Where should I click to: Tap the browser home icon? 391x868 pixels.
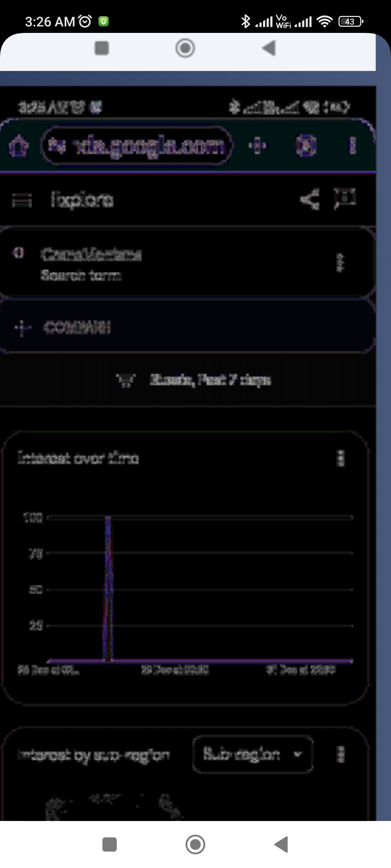[x=19, y=146]
